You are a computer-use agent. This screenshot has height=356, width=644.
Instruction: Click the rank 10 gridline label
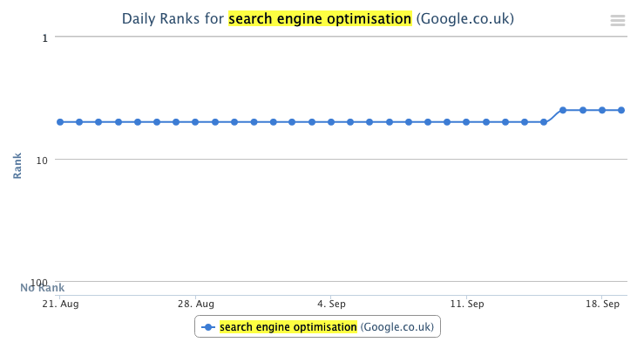click(x=42, y=161)
